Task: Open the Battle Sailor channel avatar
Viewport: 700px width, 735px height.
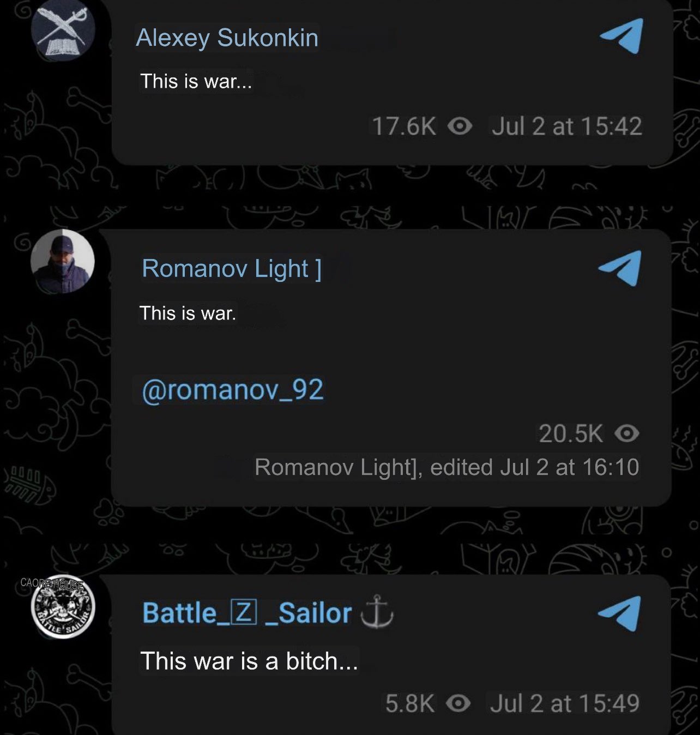Action: [x=63, y=607]
